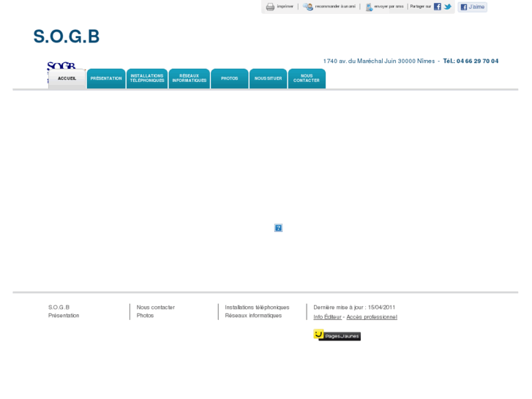Click the Info Éditeur link
Image resolution: width=532 pixels, height=399 pixels.
click(327, 317)
